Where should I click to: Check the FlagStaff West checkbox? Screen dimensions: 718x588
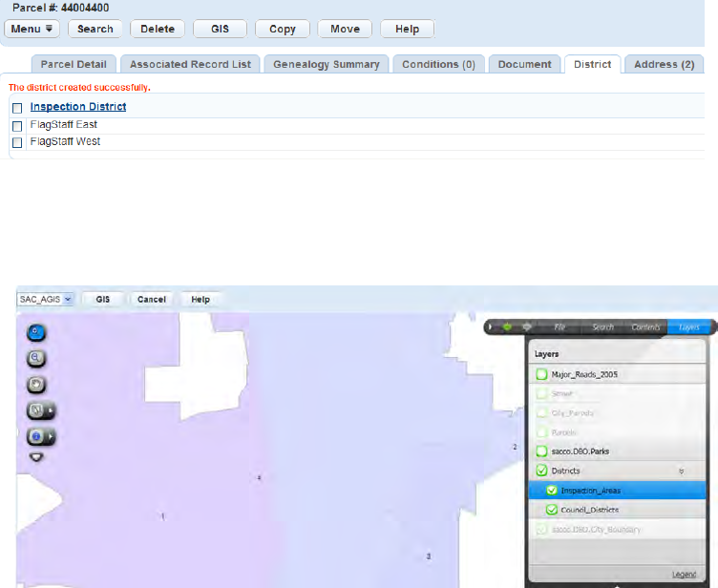coord(17,142)
